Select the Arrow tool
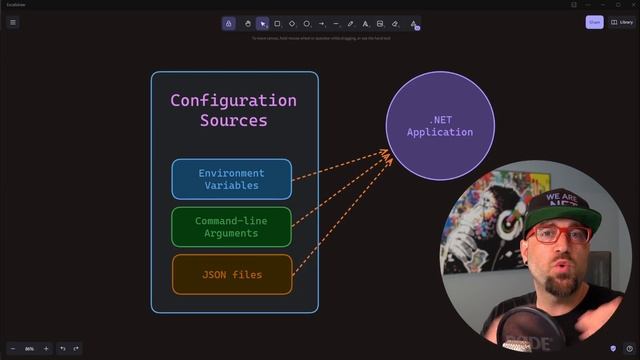Image resolution: width=640 pixels, height=360 pixels. (321, 24)
